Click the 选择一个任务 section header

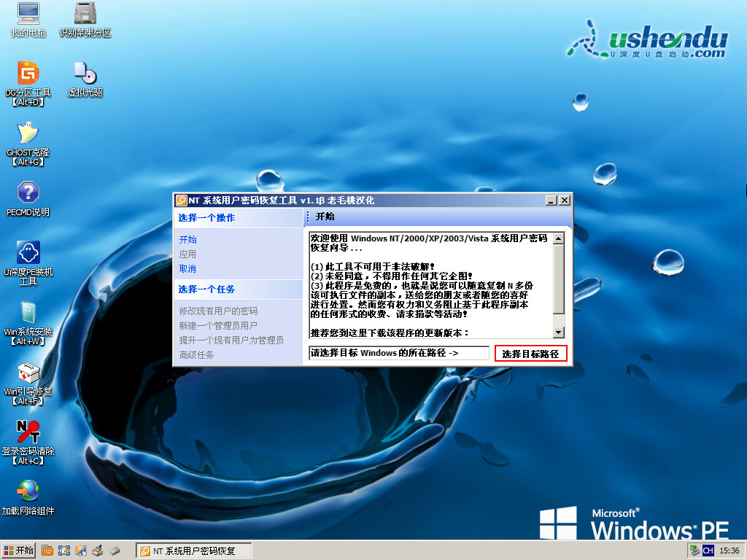click(x=239, y=289)
